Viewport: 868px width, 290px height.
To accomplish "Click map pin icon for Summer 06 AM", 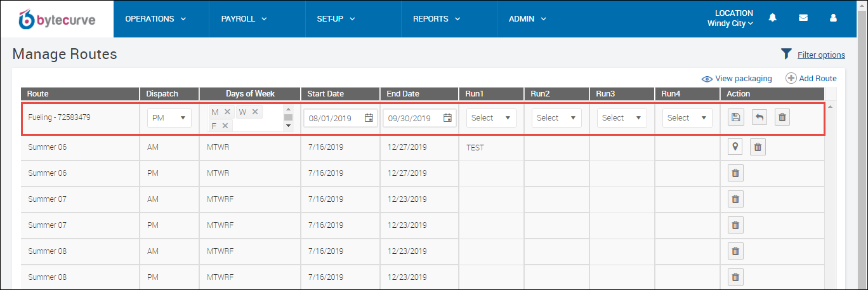I will [735, 147].
